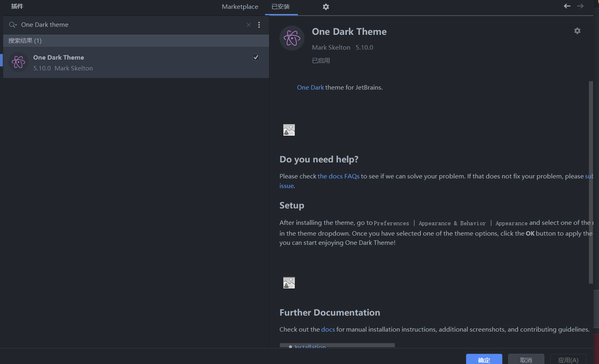Click the back navigation arrow

click(567, 6)
